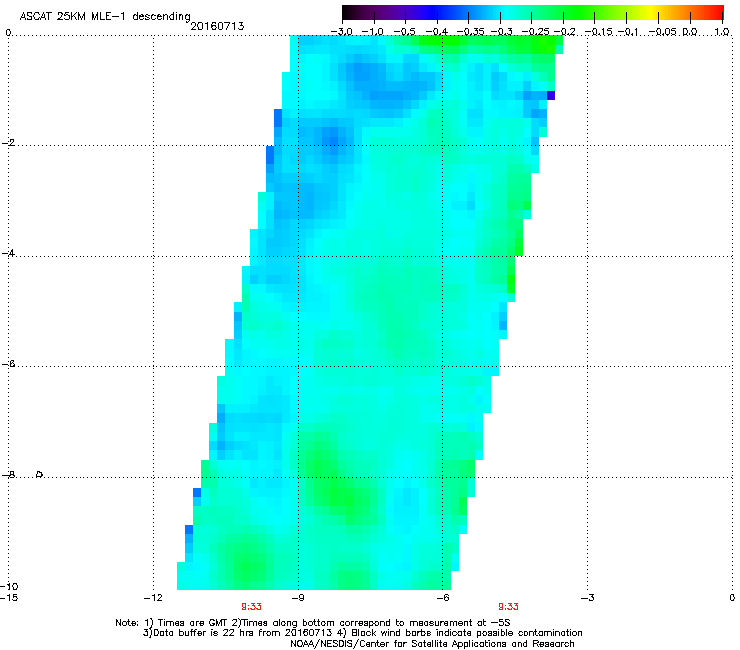
Task: Click the date label 20160713
Action: 217,26
